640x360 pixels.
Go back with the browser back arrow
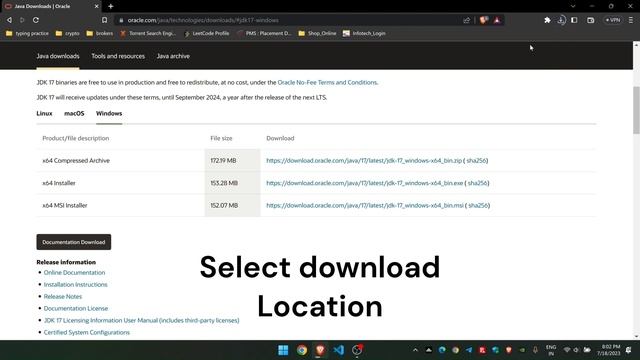point(9,20)
